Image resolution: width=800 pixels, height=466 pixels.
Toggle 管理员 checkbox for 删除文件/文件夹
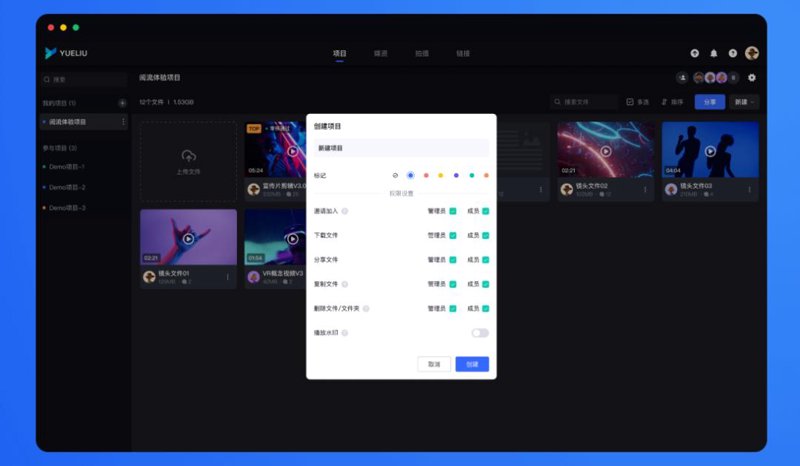tap(453, 309)
